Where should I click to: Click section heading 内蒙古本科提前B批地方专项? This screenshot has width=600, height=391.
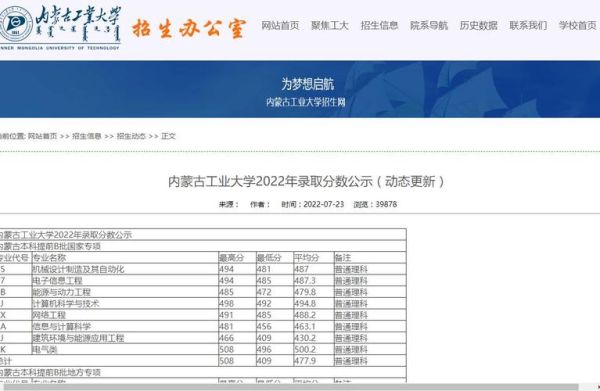pos(50,372)
